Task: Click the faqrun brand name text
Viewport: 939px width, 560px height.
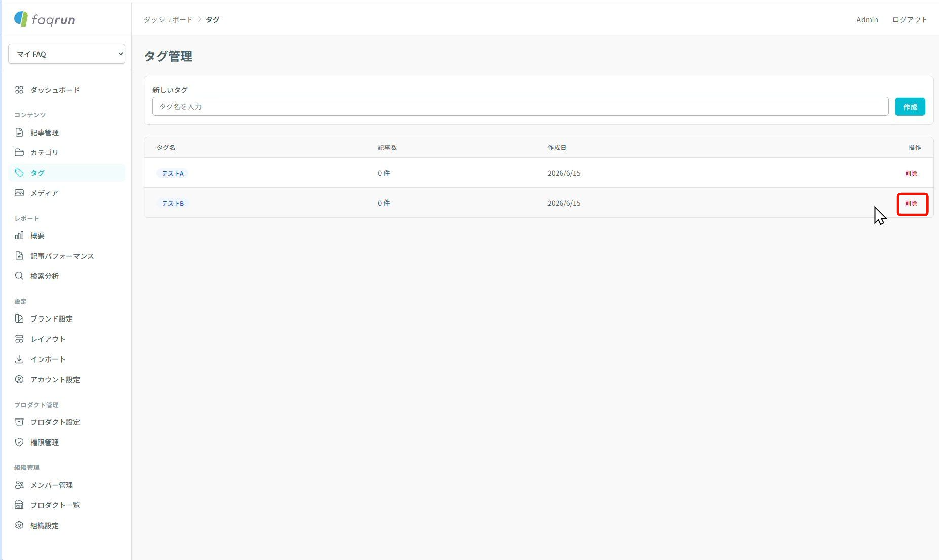Action: click(53, 20)
